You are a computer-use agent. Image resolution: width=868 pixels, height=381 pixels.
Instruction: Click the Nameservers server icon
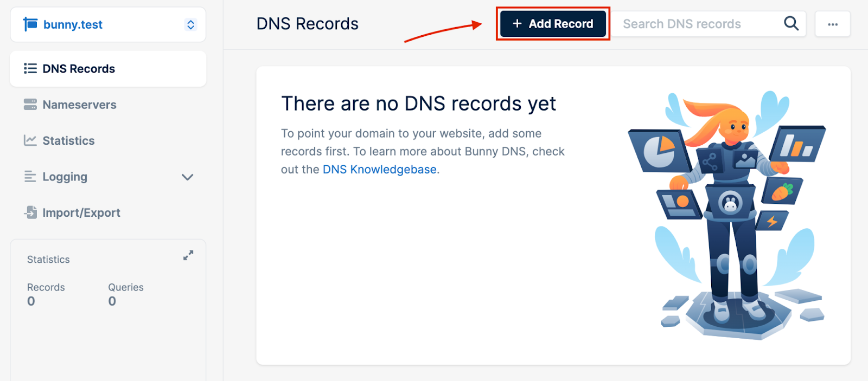click(x=30, y=104)
